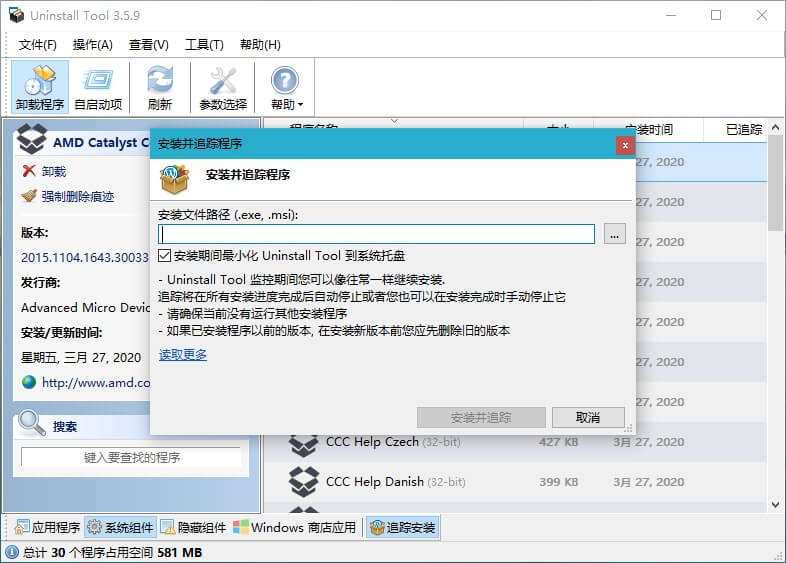Click the CCC Help Danish program icon

pyautogui.click(x=304, y=482)
